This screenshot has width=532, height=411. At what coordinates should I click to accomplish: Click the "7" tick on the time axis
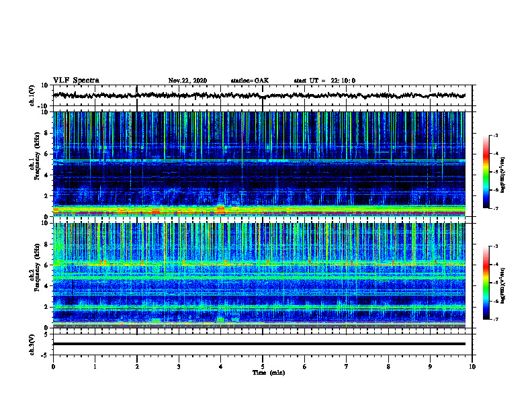coord(347,367)
